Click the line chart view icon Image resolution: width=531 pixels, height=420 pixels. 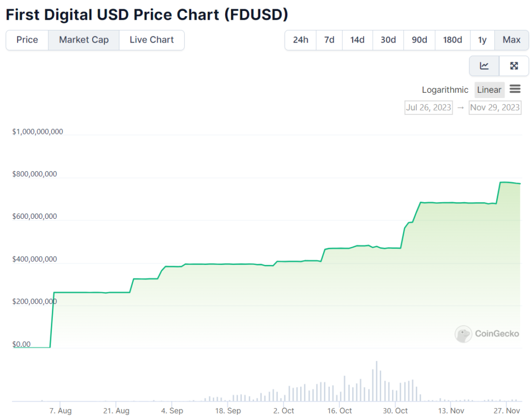click(484, 66)
